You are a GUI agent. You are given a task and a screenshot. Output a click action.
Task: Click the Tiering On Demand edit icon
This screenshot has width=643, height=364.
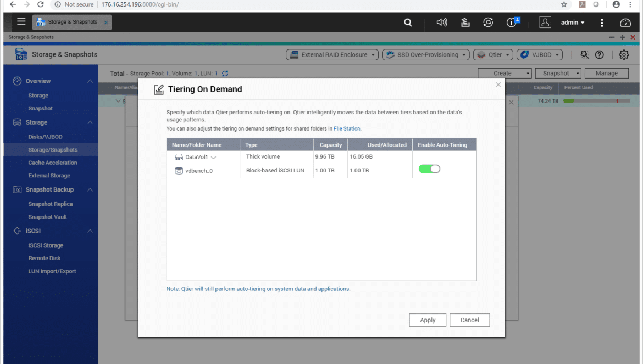pyautogui.click(x=158, y=89)
